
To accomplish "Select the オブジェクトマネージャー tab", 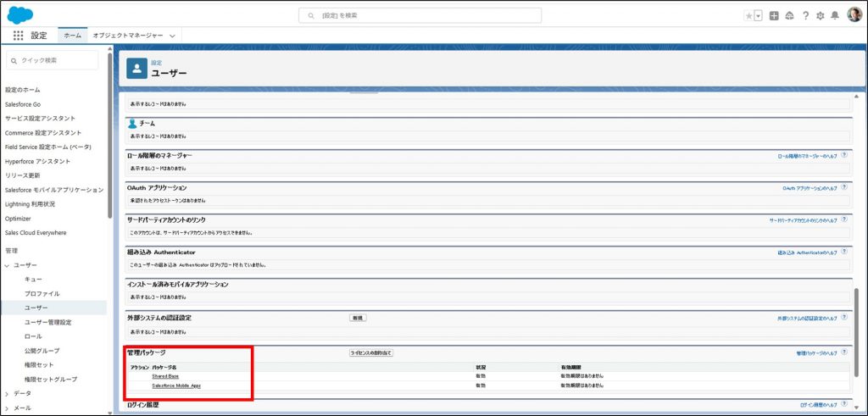I will 128,36.
